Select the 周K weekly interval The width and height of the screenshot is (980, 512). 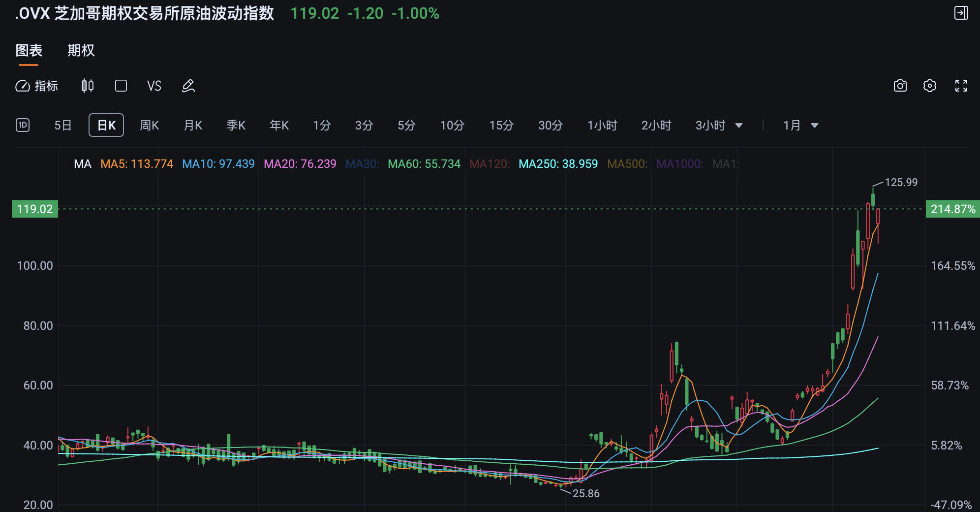coord(149,126)
